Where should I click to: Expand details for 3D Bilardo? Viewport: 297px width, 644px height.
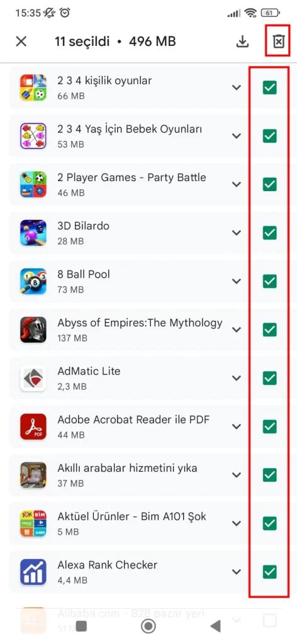point(236,233)
